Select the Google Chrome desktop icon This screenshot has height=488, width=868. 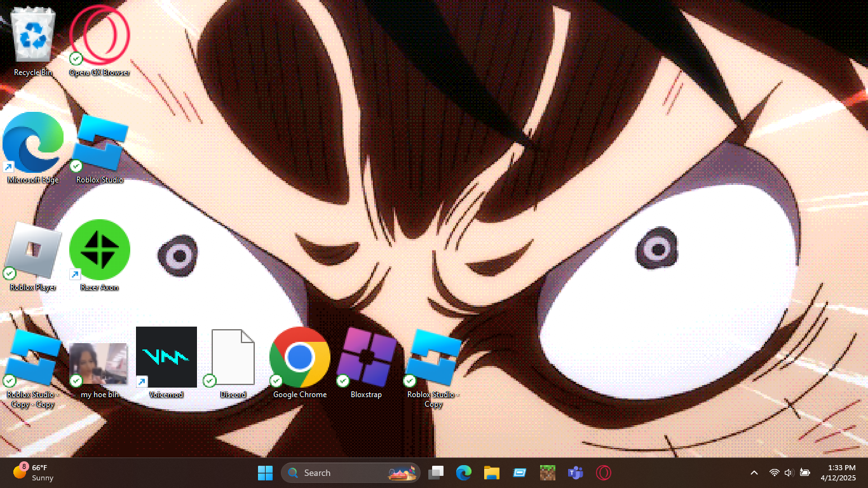point(300,363)
